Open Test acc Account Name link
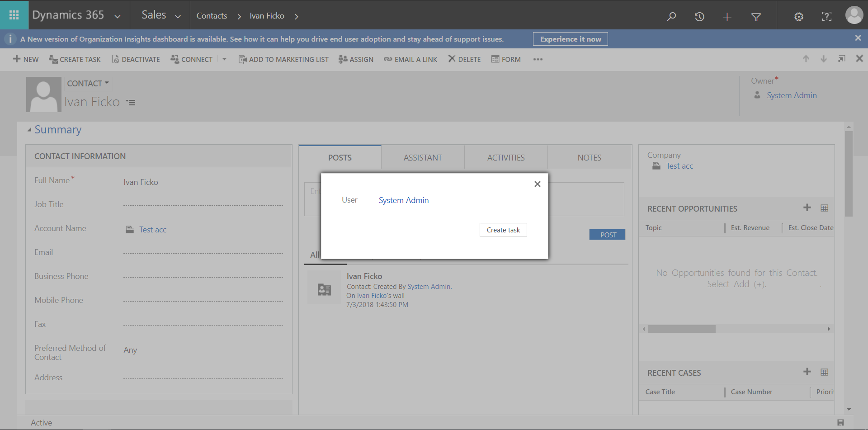The width and height of the screenshot is (868, 430). [152, 230]
